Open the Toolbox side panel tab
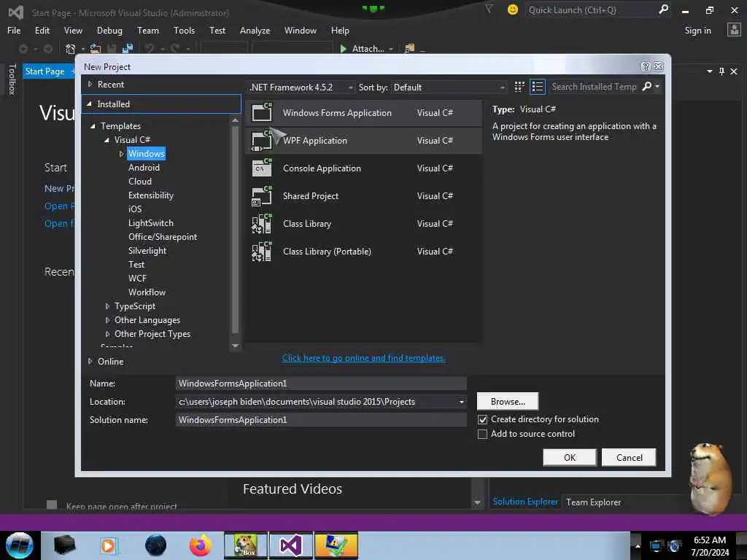Screen dimensions: 747x560 (x=12, y=79)
